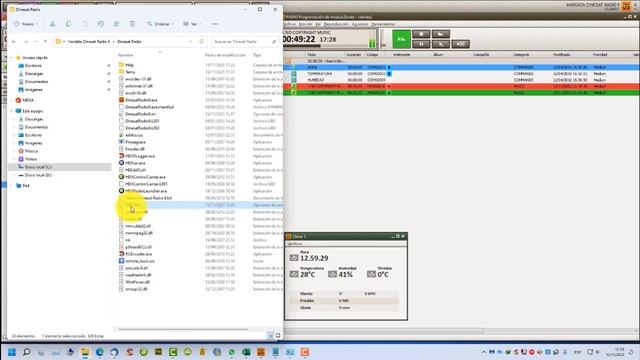Click the Cut scissors icon in Explorer

tap(53, 24)
